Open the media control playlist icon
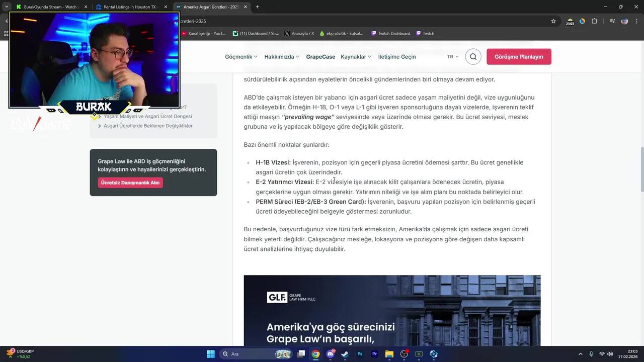Screen dimensions: 644x362 pyautogui.click(x=612, y=21)
